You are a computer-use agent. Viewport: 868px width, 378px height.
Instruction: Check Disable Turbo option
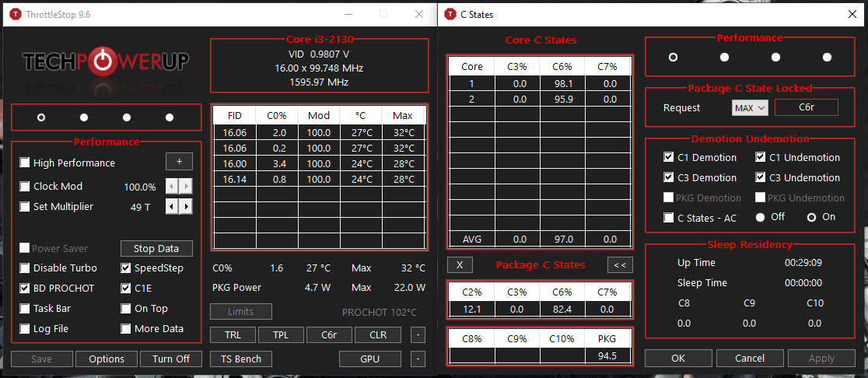[x=24, y=268]
